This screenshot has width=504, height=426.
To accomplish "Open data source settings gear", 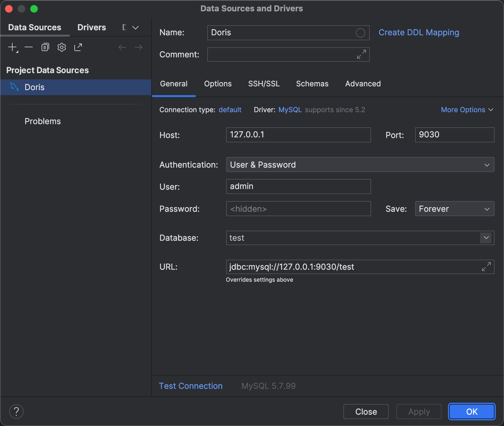I will 61,47.
